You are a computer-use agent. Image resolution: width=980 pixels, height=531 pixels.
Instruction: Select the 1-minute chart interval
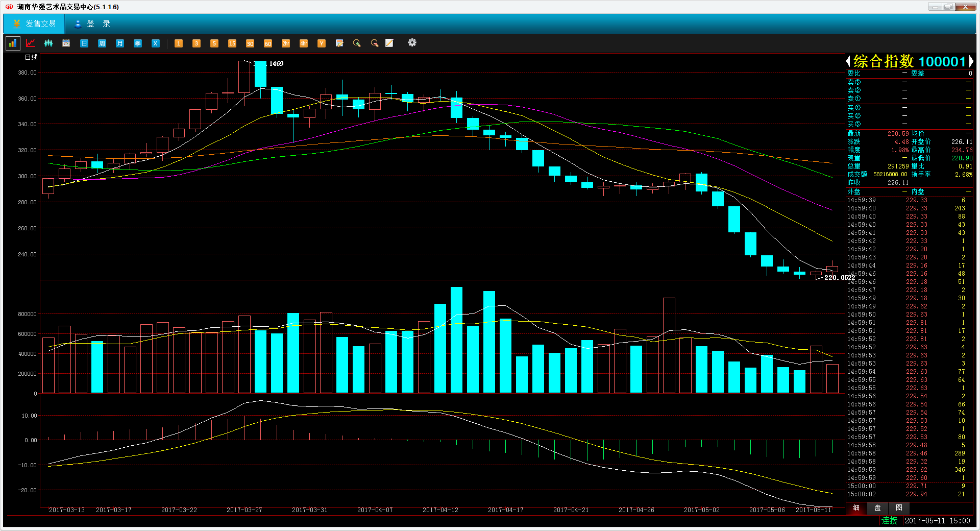(179, 43)
